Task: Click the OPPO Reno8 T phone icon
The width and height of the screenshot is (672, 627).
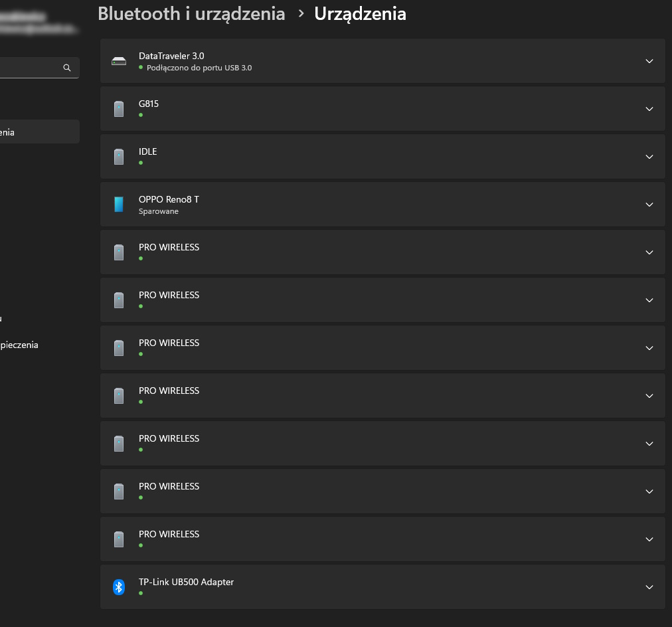Action: (x=119, y=205)
